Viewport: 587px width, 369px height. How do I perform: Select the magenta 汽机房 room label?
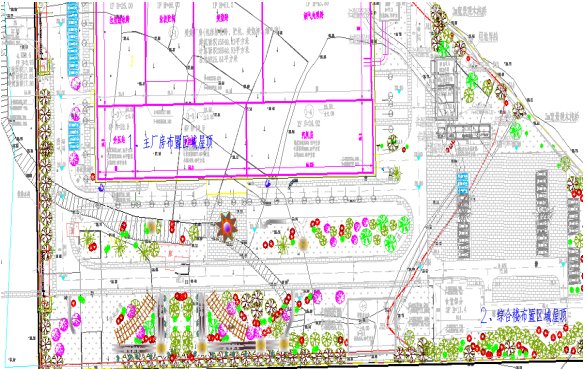tap(307, 135)
